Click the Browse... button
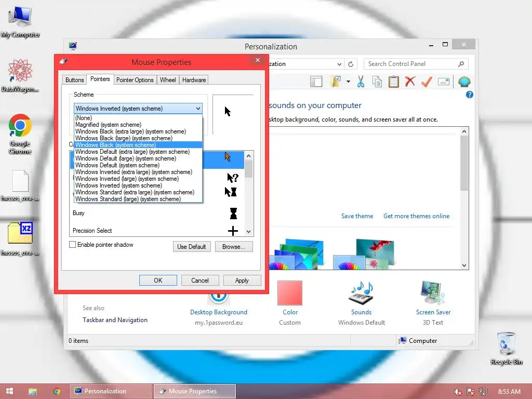 234,247
